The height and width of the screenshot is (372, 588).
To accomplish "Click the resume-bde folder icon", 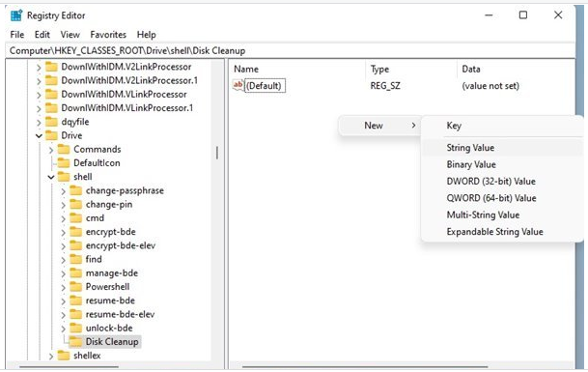I will [x=75, y=300].
